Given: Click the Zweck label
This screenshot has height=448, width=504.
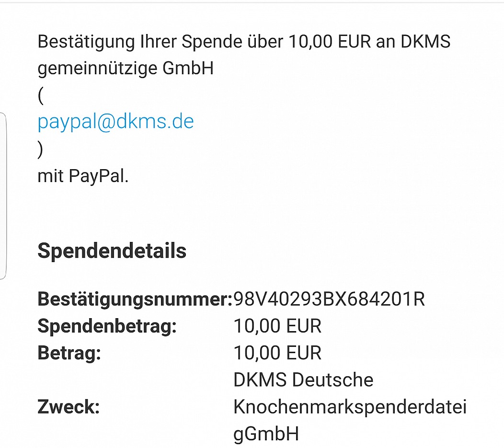Looking at the screenshot, I should tap(69, 407).
